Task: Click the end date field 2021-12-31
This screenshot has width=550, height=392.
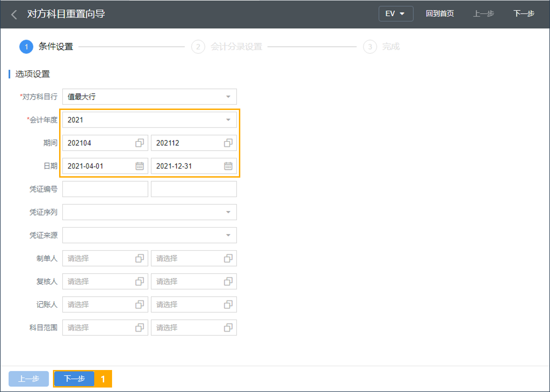Action: point(194,166)
